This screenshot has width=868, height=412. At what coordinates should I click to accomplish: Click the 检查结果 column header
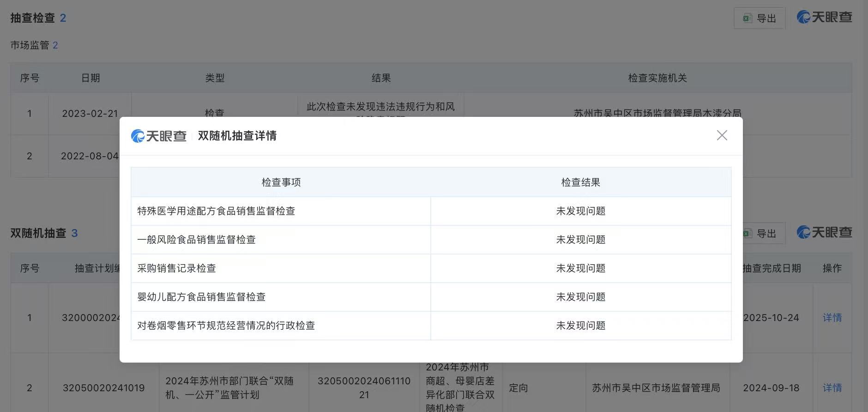pos(581,182)
